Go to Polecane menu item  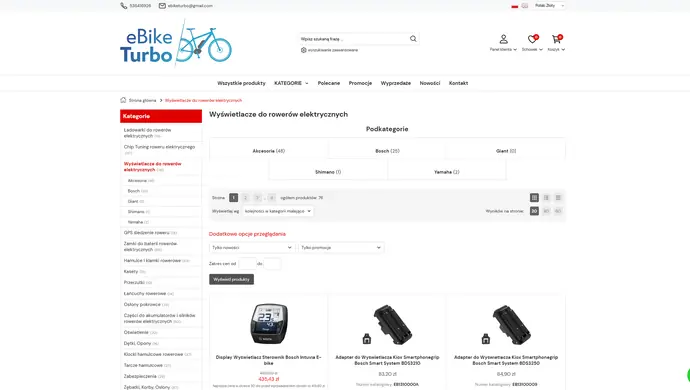329,83
